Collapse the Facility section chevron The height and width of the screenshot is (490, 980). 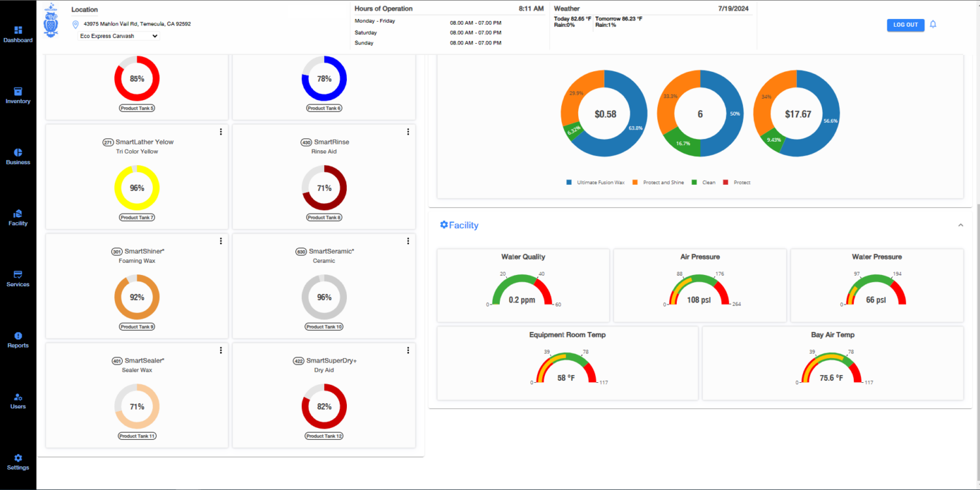[x=960, y=225]
